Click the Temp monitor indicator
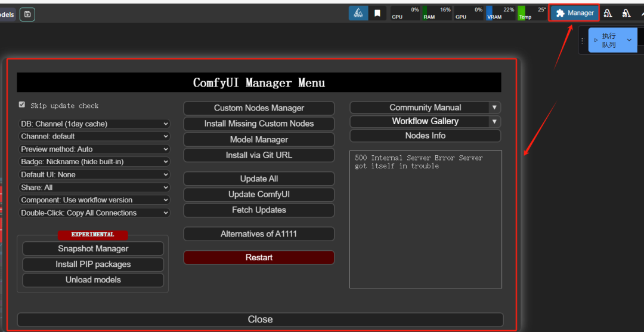Screen dimensions: 644x332 (x=531, y=13)
